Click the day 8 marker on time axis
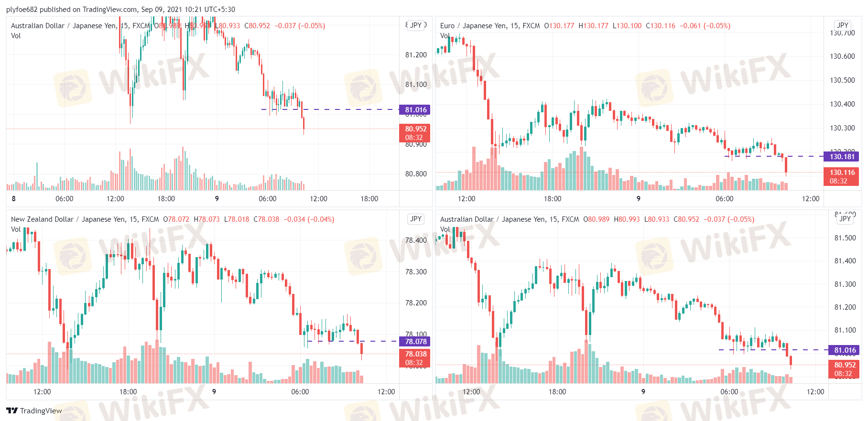 tap(13, 199)
